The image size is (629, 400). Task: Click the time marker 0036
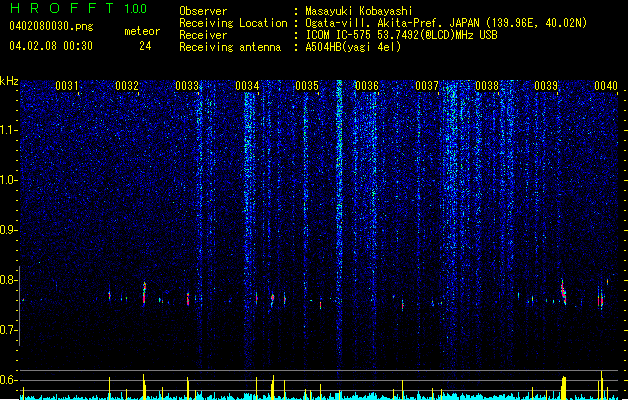367,86
